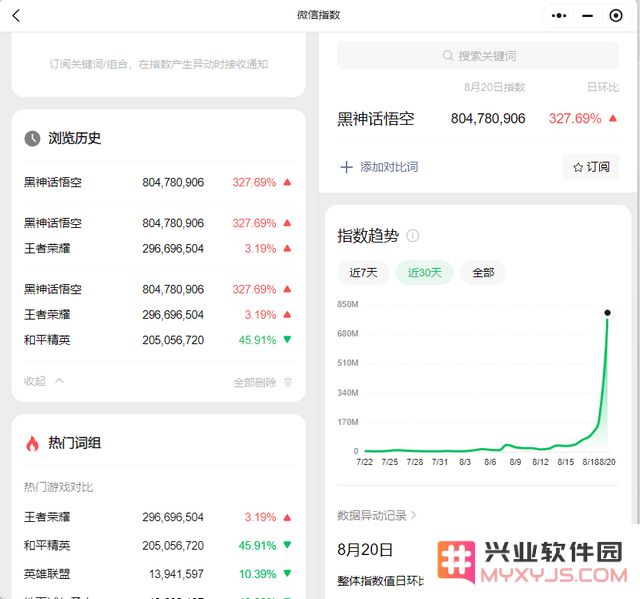Open 英雄联盟 row with 13,941,597
Image resolution: width=640 pixels, height=599 pixels.
[158, 574]
